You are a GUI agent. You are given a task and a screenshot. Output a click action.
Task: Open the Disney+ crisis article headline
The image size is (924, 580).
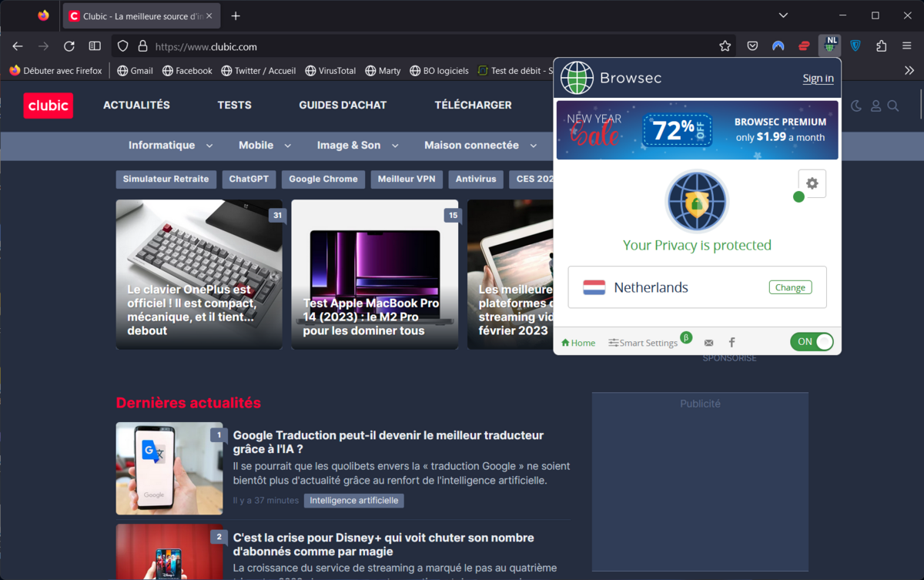(x=383, y=545)
